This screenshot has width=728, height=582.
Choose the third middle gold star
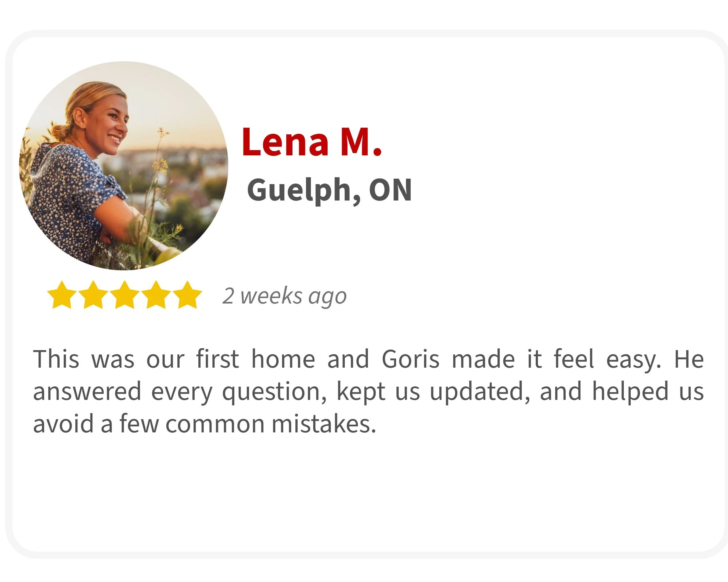[x=125, y=295]
